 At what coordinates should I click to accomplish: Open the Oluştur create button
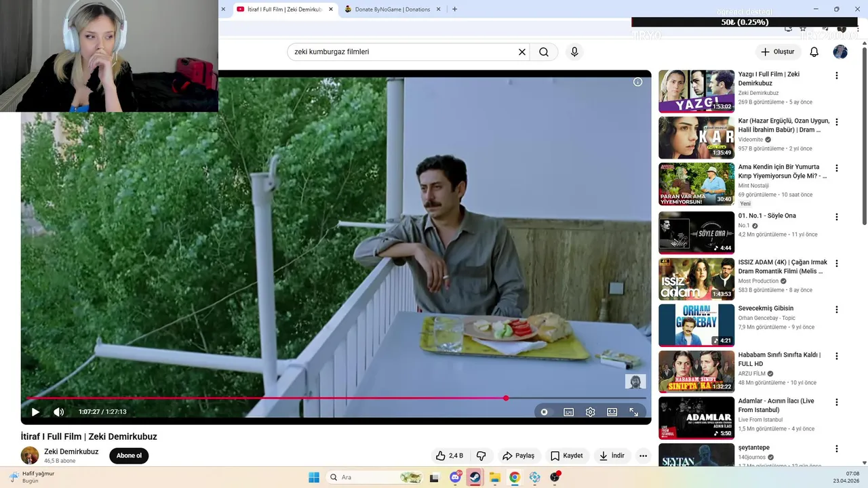click(778, 52)
